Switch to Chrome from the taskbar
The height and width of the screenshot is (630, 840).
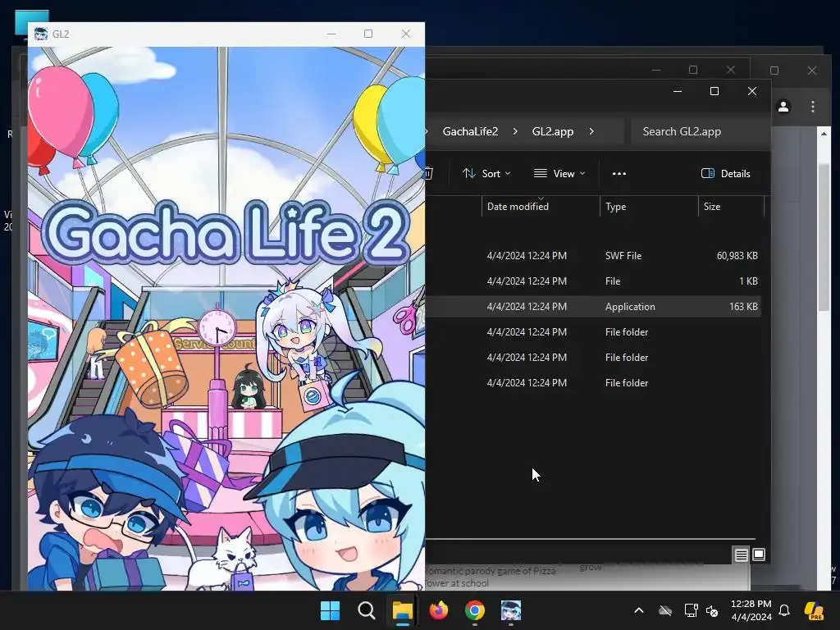tap(475, 610)
